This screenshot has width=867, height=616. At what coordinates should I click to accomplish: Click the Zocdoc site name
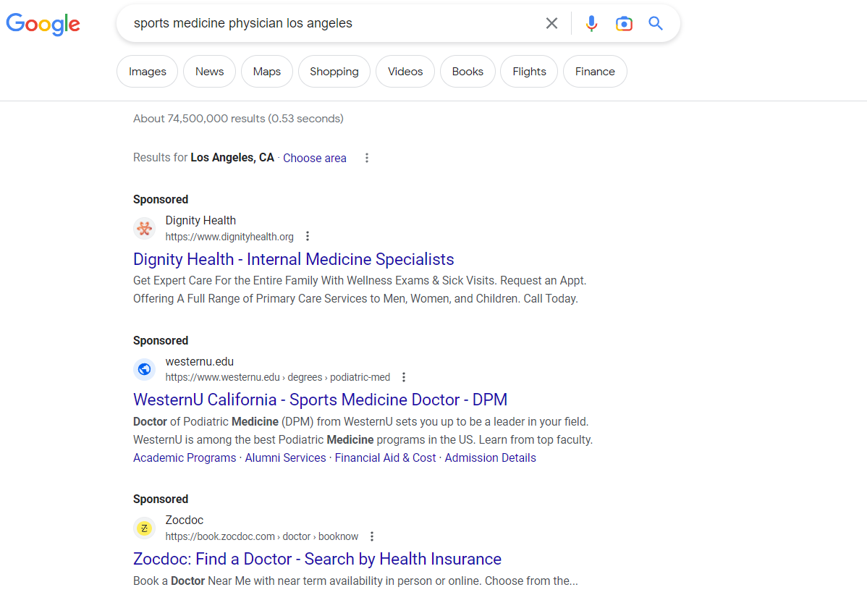(x=184, y=520)
